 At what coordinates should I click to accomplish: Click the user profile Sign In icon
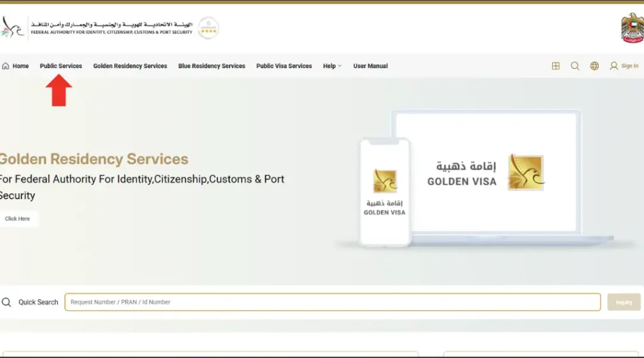pyautogui.click(x=614, y=66)
